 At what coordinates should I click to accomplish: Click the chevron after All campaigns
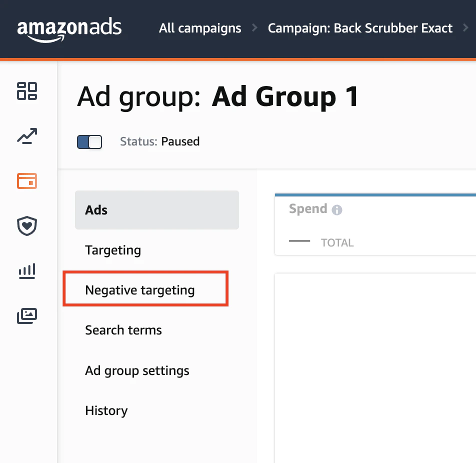pos(255,28)
